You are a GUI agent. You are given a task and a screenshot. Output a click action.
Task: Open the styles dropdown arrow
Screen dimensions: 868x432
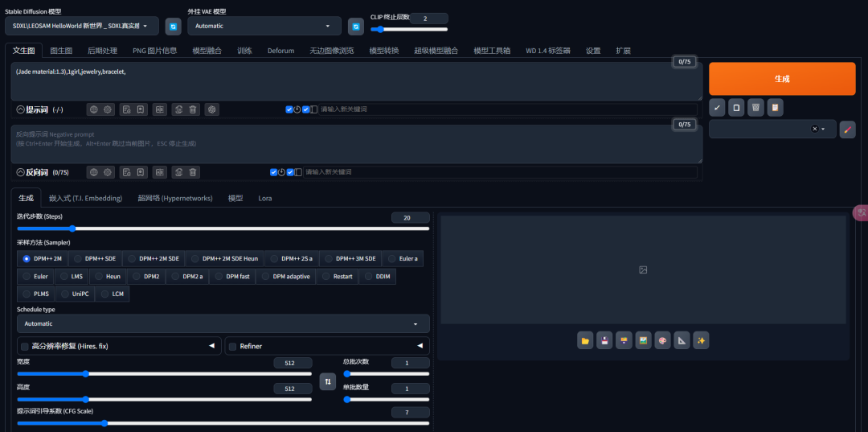(x=823, y=129)
